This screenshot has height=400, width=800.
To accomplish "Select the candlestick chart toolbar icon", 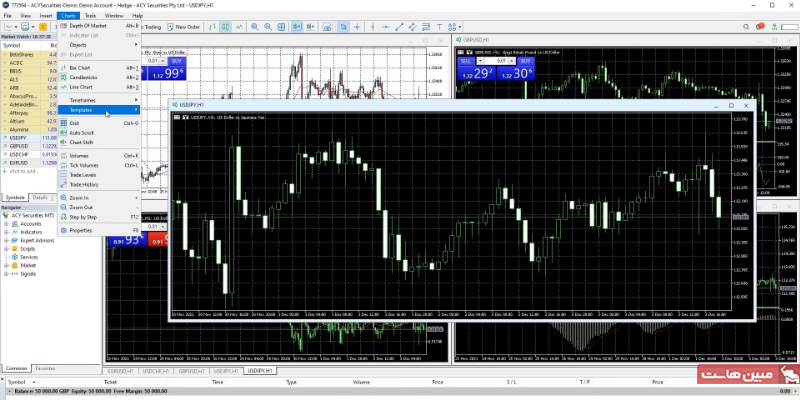I will click(x=225, y=27).
